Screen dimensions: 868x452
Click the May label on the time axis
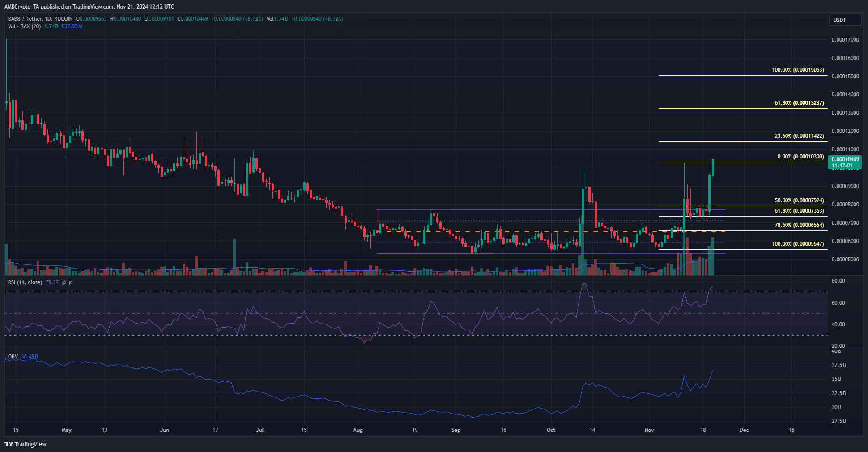66,430
